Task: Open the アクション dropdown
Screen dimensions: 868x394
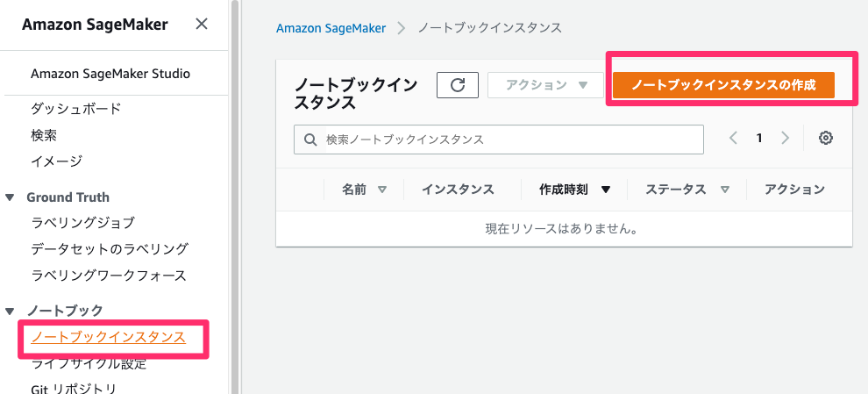Action: [545, 85]
